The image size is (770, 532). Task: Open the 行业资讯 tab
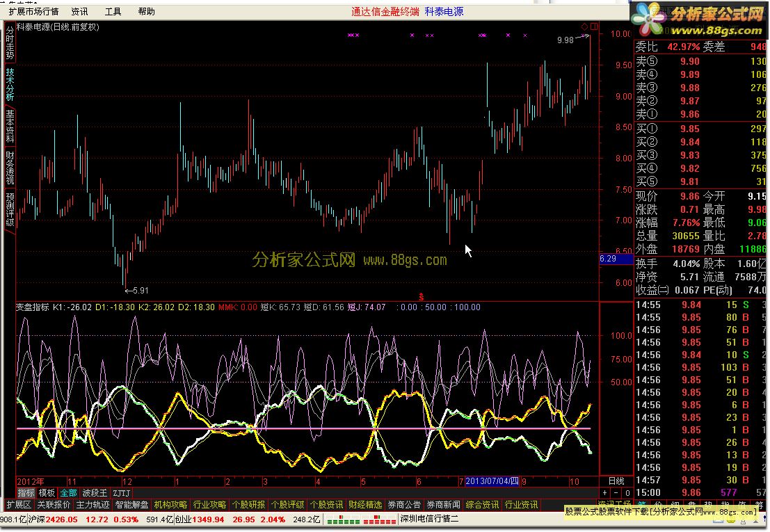pyautogui.click(x=521, y=504)
